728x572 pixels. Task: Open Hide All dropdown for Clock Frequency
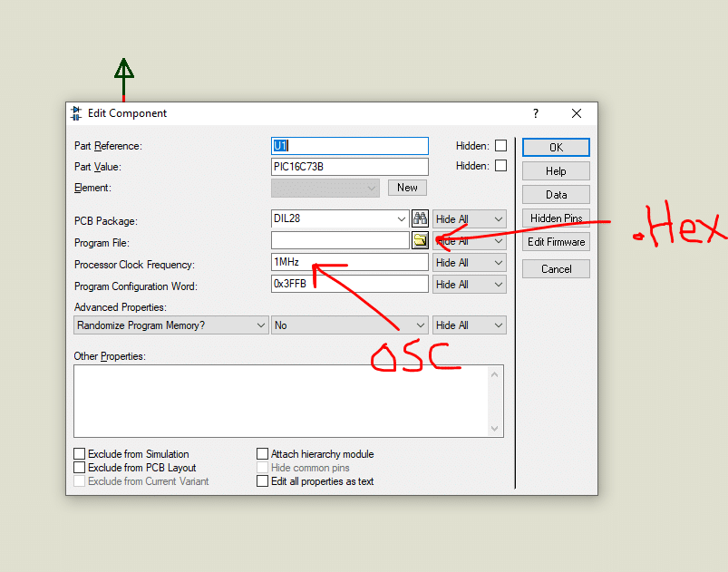pos(469,263)
